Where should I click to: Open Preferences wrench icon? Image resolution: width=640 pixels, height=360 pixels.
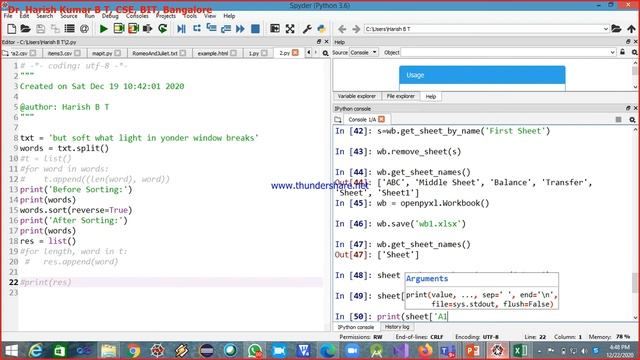307,29
